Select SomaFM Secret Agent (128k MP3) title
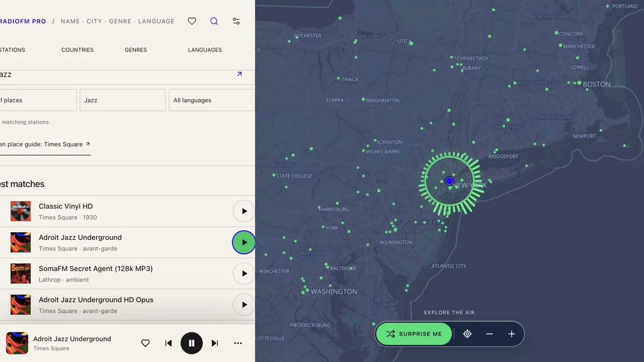The image size is (644, 362). [x=96, y=269]
